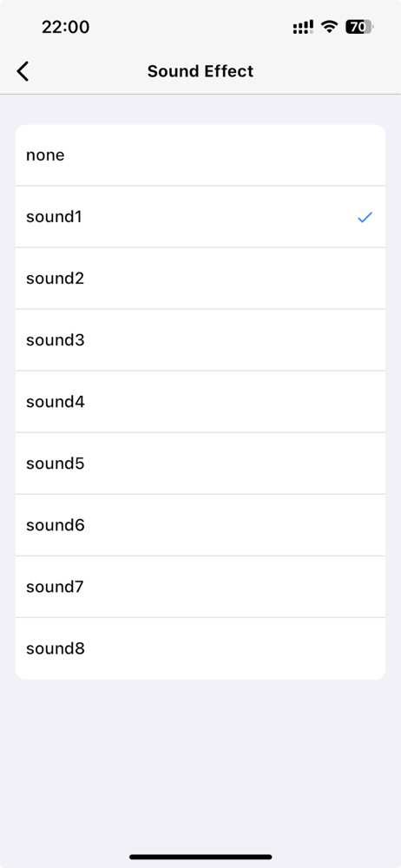The width and height of the screenshot is (401, 868).
Task: Switch the effect to sound4
Action: pos(200,402)
